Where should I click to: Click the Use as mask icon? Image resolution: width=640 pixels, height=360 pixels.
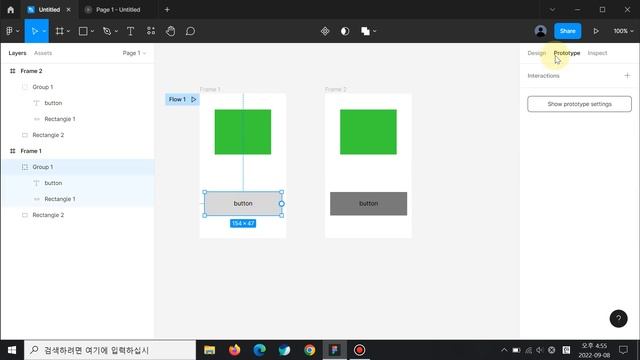click(345, 31)
